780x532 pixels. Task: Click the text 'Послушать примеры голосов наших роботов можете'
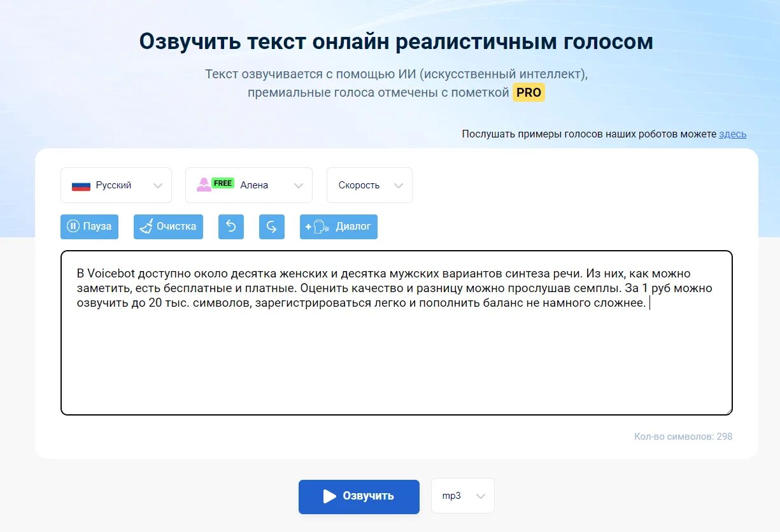click(589, 134)
